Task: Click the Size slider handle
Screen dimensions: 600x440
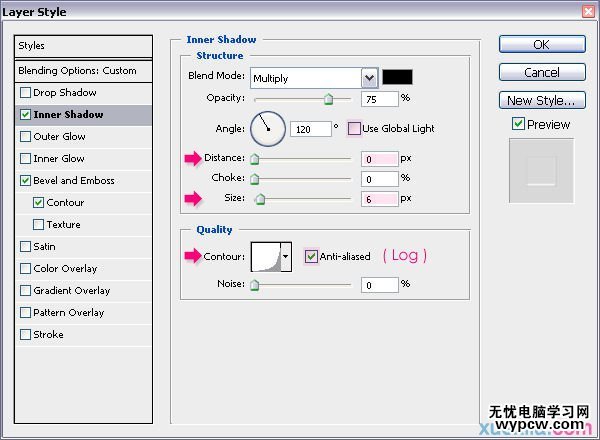Action: pyautogui.click(x=260, y=199)
